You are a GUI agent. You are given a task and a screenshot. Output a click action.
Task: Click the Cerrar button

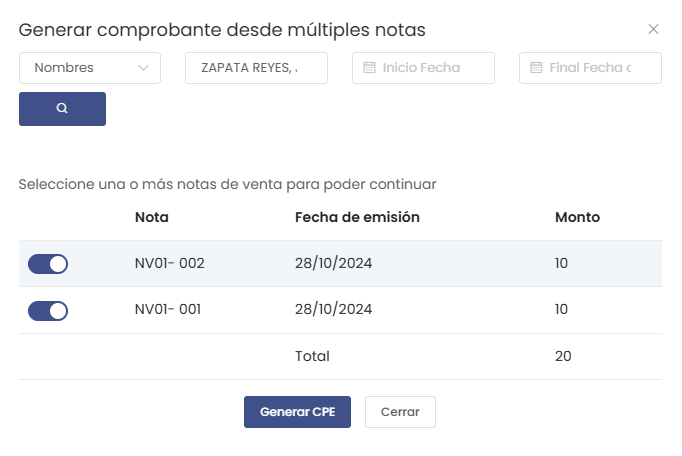[400, 412]
